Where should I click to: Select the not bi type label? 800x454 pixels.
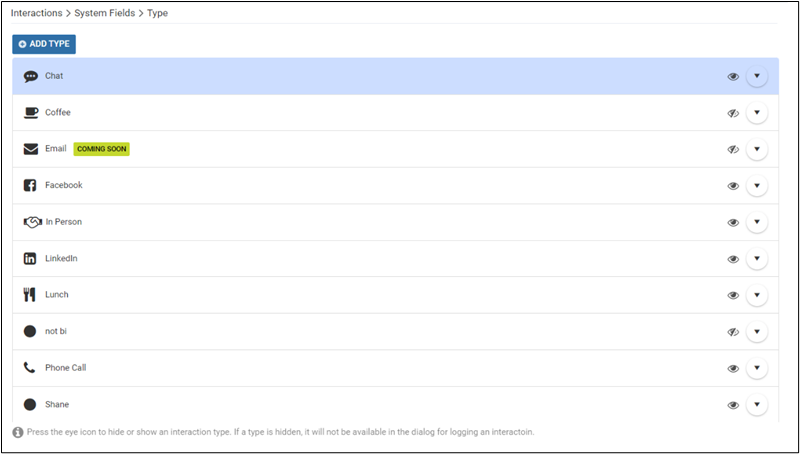[x=56, y=331]
